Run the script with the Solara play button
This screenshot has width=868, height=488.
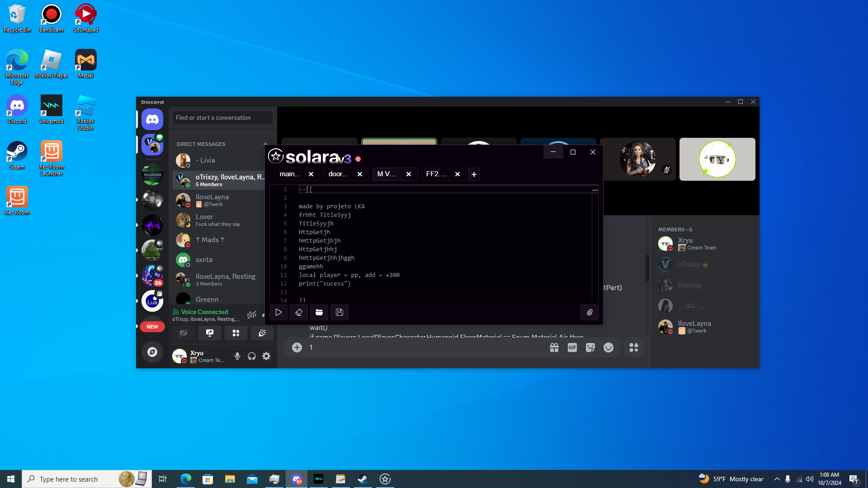coord(278,312)
